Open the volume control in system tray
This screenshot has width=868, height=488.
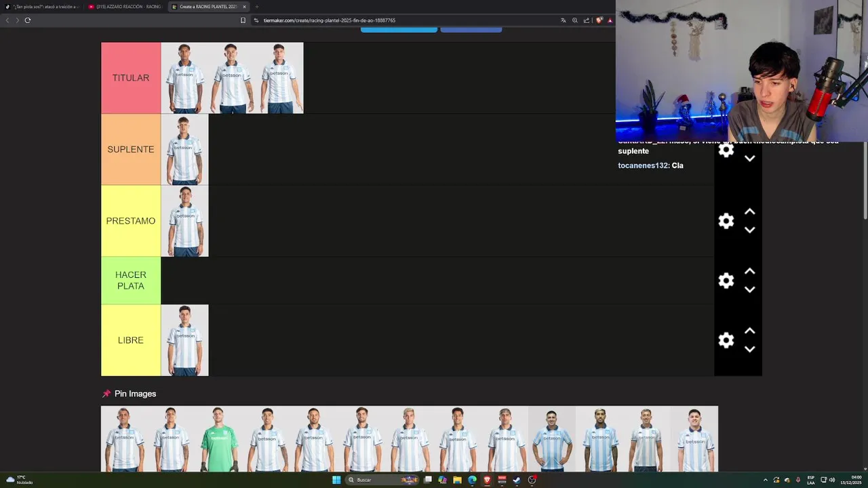[832, 480]
